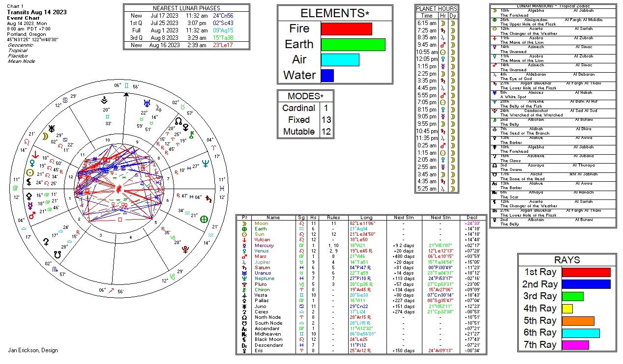The image size is (623, 364).
Task: Click the red Fire element bar
Action: click(x=346, y=28)
